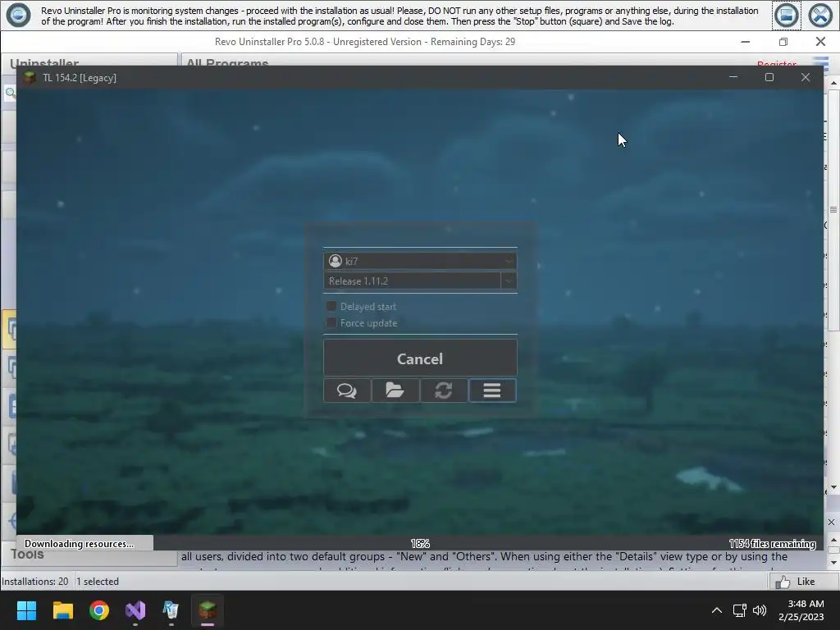Click the Revo cancel monitoring X button
This screenshot has height=630, width=840.
coord(820,15)
